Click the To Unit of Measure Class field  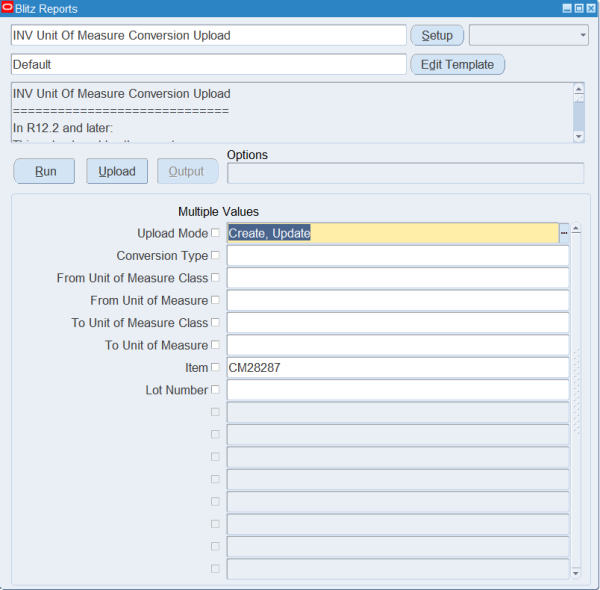398,323
